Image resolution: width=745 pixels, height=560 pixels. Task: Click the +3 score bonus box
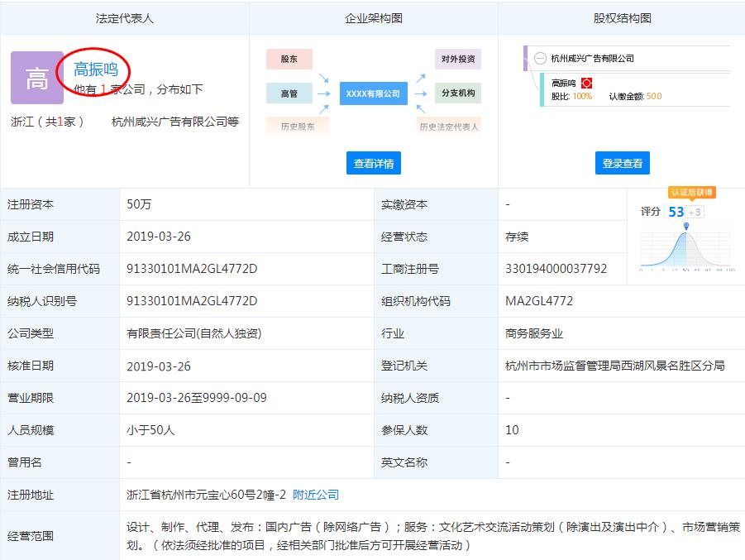(x=695, y=212)
